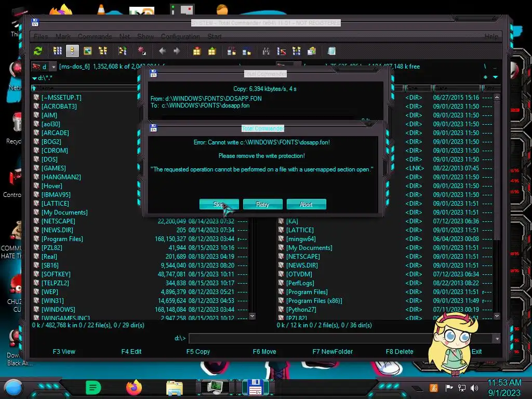This screenshot has width=532, height=399.
Task: Click left panel scroll down arrow
Action: [x=252, y=316]
